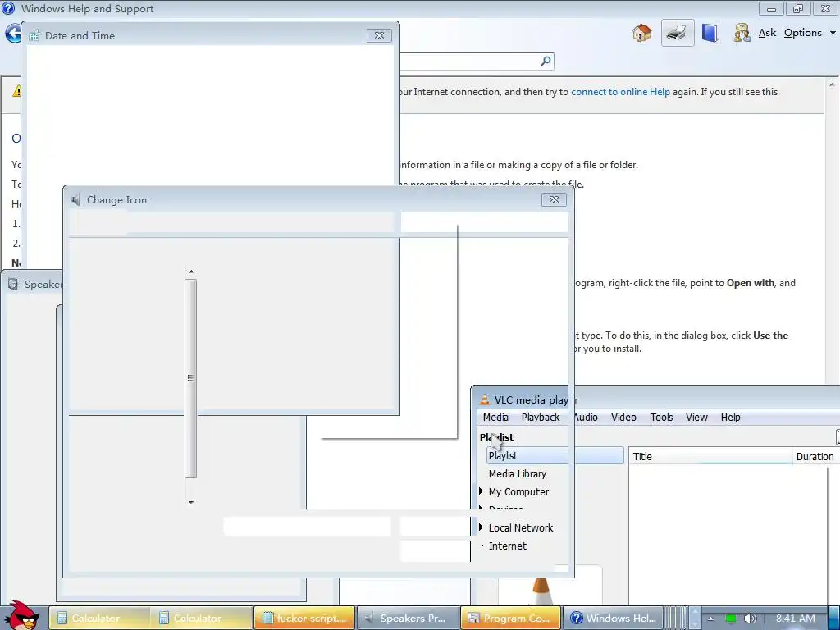Switch to Speakers Pr... taskbar button
This screenshot has height=630, width=840.
(x=408, y=619)
